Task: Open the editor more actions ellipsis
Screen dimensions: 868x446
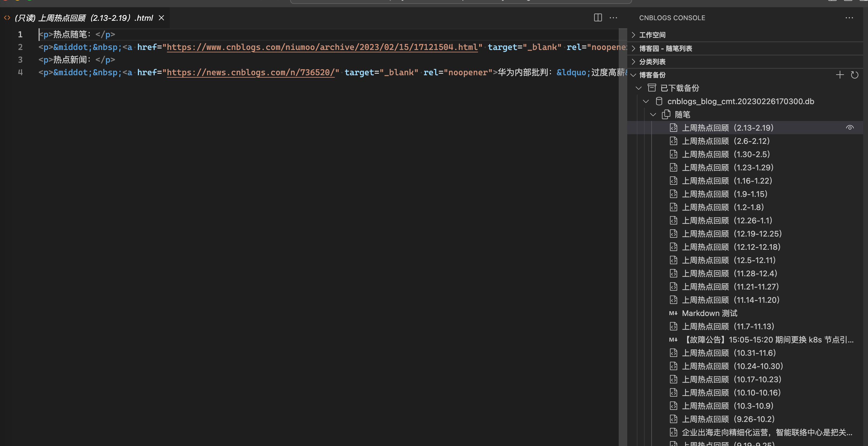Action: 613,17
